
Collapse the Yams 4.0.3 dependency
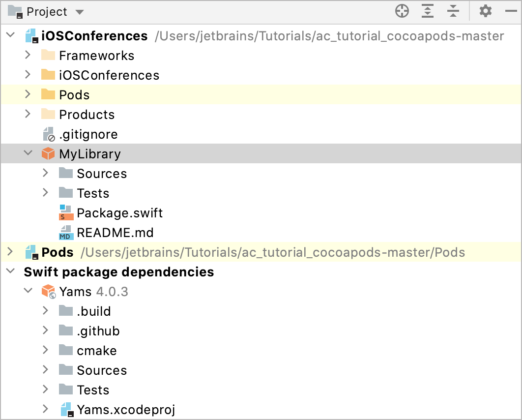28,292
